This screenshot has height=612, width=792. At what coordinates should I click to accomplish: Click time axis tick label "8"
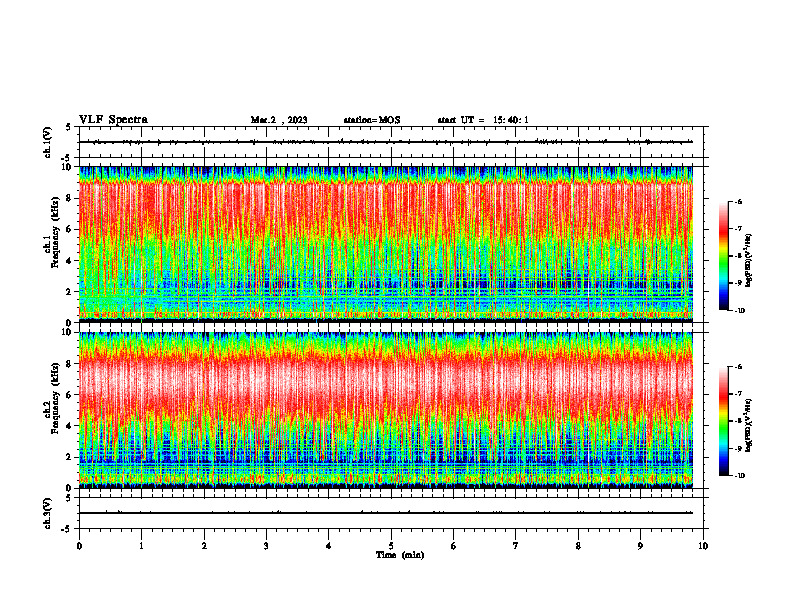pyautogui.click(x=578, y=546)
